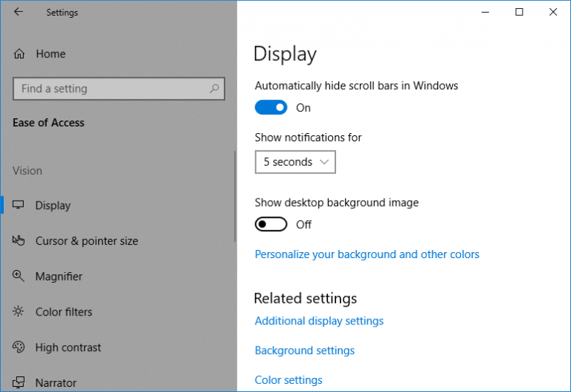Open the Home icon in sidebar
This screenshot has height=392, width=571.
[x=19, y=54]
